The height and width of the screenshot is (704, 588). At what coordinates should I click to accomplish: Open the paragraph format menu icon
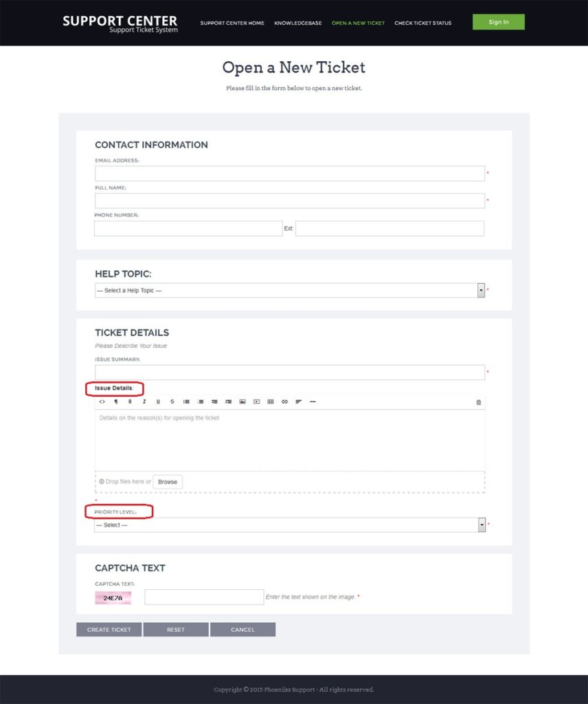pos(116,401)
